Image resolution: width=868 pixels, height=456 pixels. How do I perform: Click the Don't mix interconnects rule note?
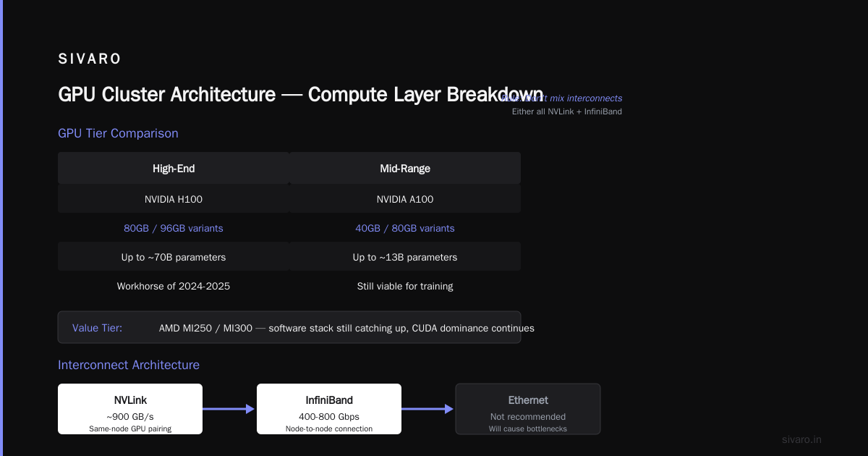click(561, 98)
